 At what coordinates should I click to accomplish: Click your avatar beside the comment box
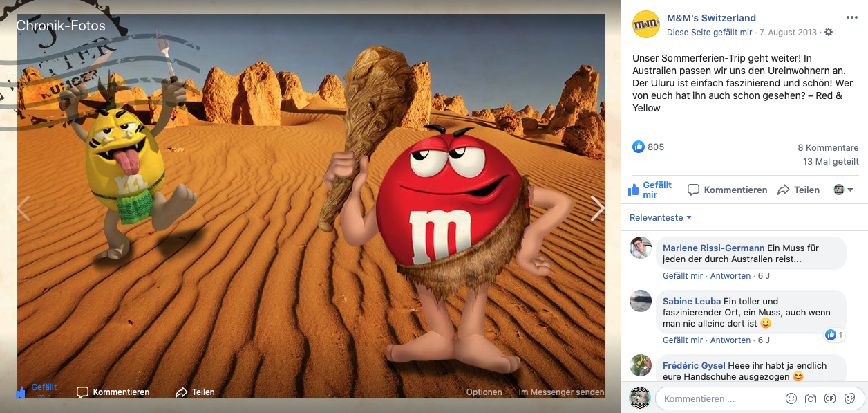click(640, 398)
